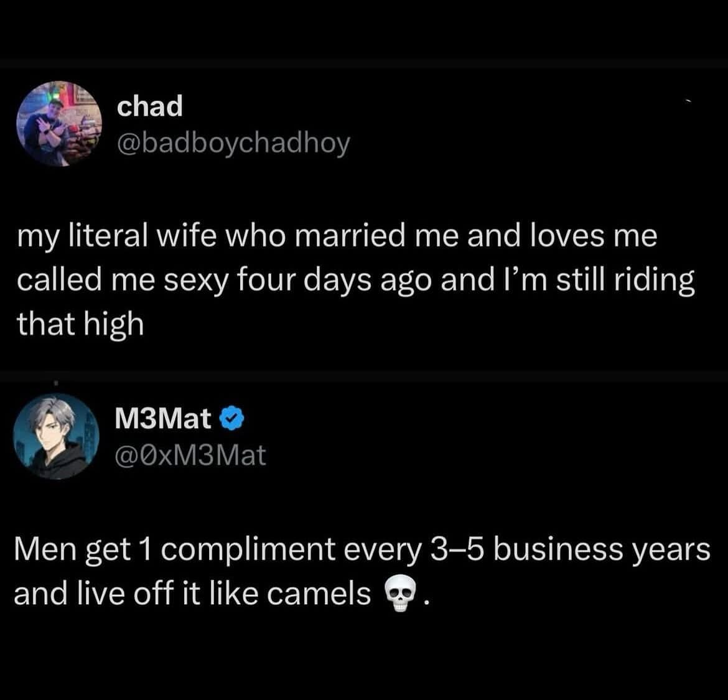The image size is (728, 700).
Task: Visit the @badboychadhoy handle
Action: 233,144
